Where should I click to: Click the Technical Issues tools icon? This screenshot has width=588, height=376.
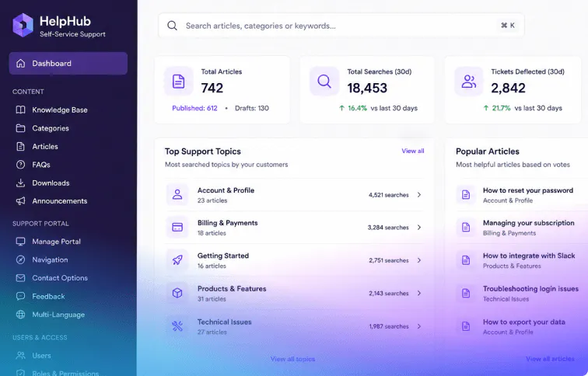pyautogui.click(x=177, y=326)
